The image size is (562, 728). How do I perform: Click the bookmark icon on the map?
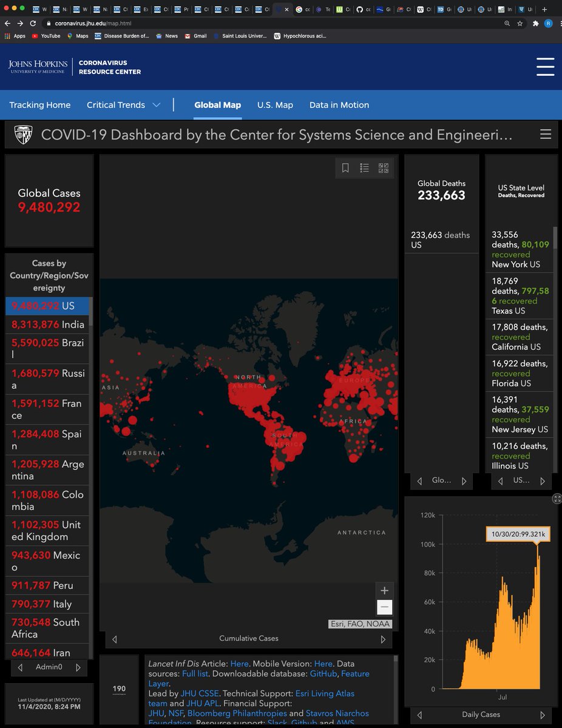tap(345, 168)
